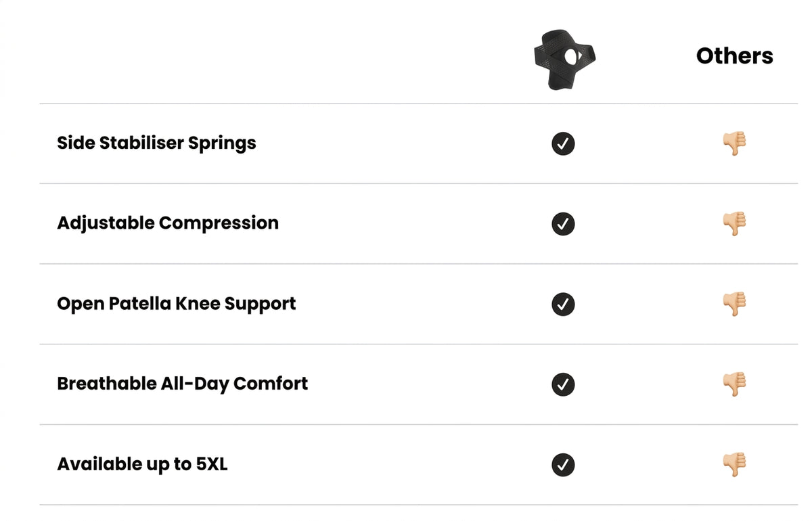Click the checkmark for Breathable All-Day Comfort

(x=563, y=384)
